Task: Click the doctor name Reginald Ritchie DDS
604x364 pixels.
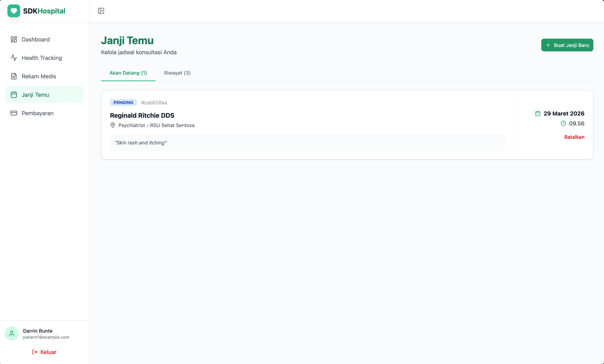Action: tap(142, 115)
